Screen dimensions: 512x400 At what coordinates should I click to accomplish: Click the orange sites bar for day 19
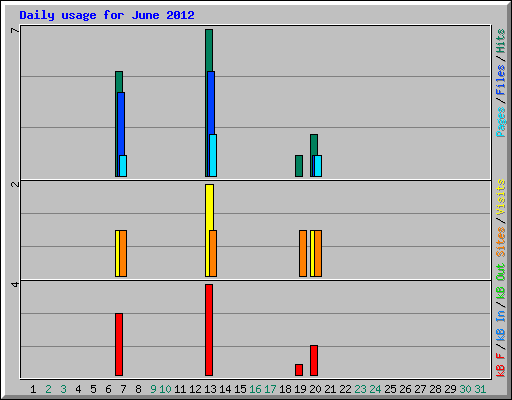[x=303, y=253]
